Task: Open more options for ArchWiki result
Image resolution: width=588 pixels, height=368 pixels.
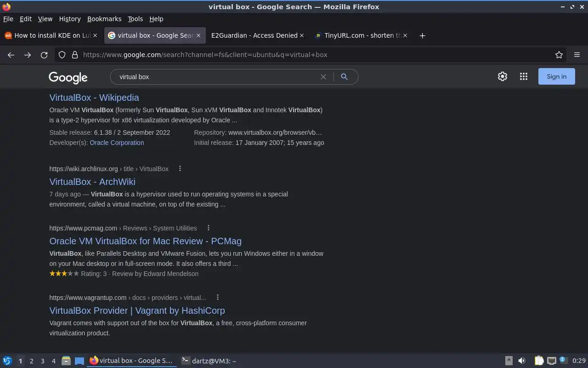Action: pyautogui.click(x=180, y=169)
